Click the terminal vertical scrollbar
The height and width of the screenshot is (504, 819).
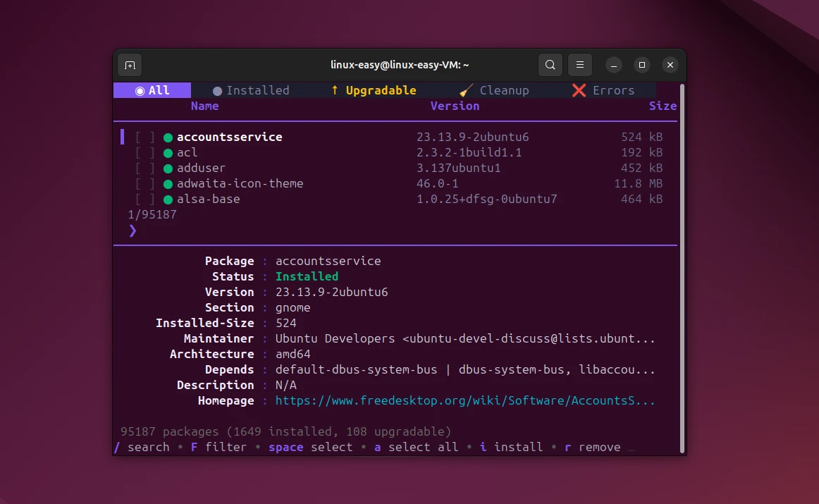click(x=682, y=268)
